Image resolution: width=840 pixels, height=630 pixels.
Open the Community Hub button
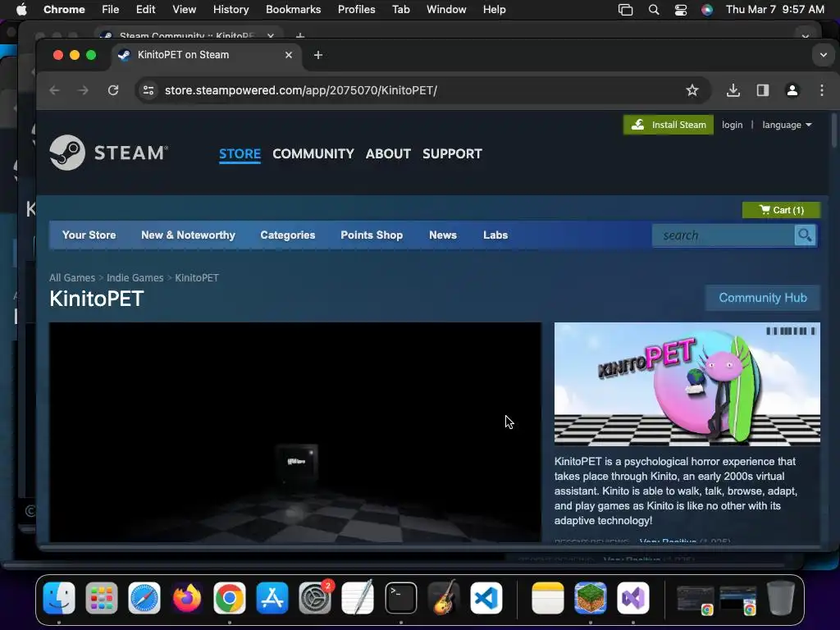tap(763, 298)
